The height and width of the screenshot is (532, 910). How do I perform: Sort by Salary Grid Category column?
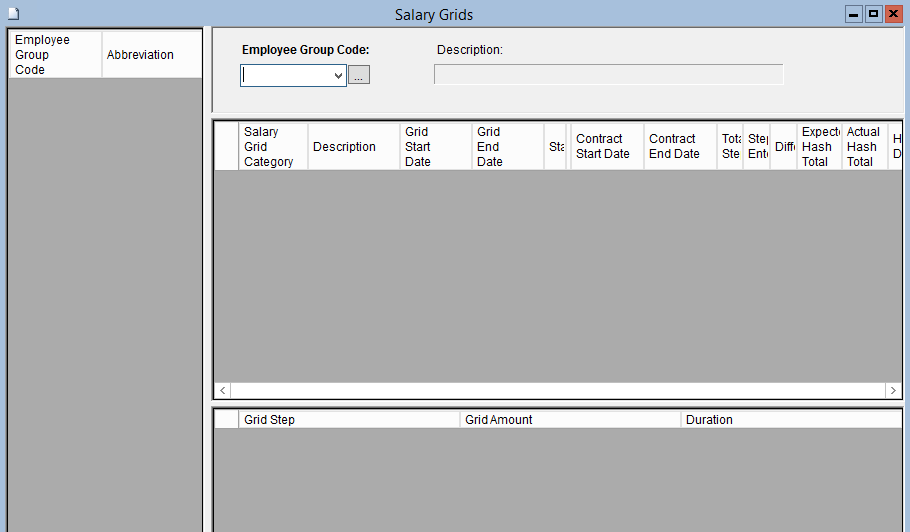click(x=272, y=147)
